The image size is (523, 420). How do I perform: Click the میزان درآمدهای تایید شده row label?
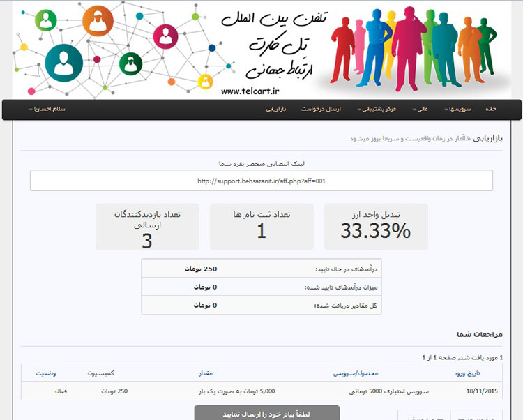tap(341, 287)
